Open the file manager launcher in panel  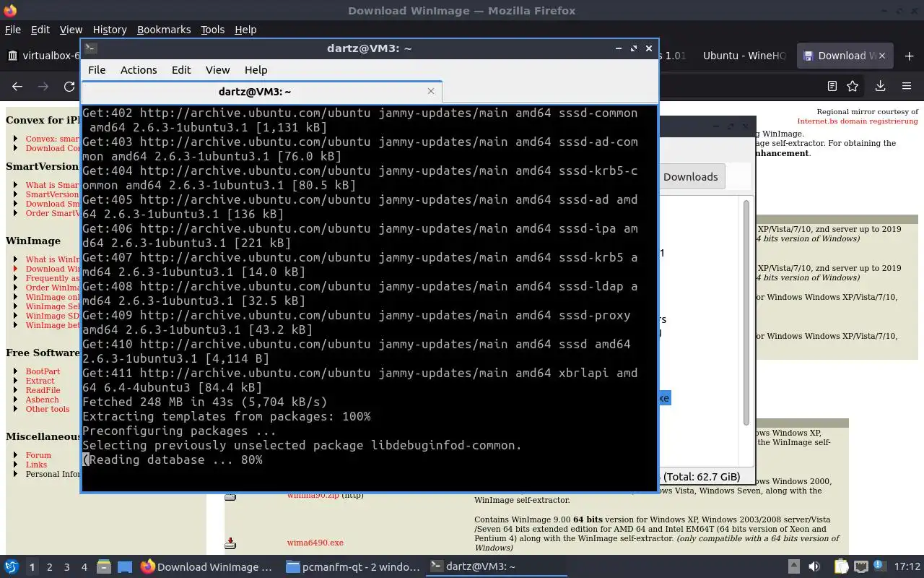click(104, 567)
